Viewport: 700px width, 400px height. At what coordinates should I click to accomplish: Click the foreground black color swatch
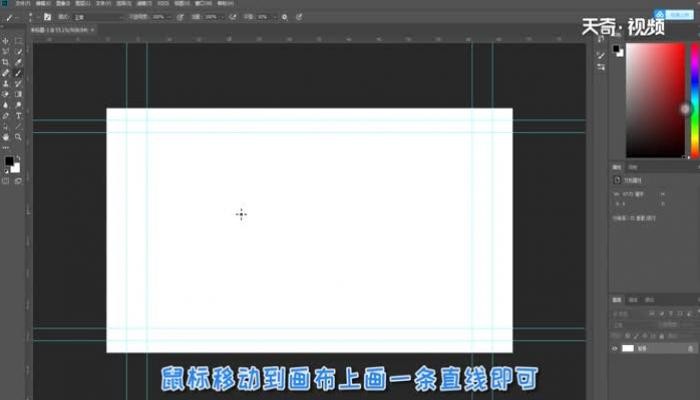pos(9,161)
